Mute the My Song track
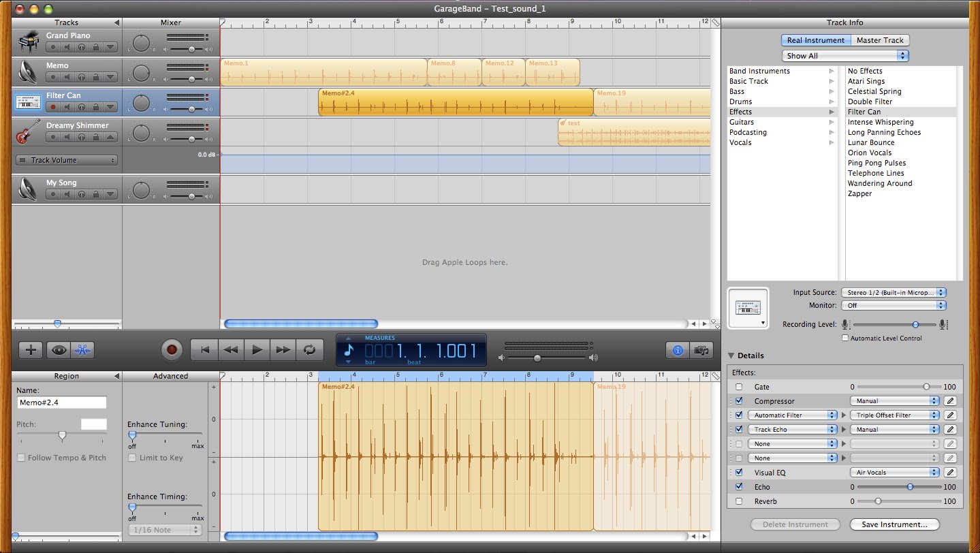The image size is (980, 553). (x=67, y=194)
